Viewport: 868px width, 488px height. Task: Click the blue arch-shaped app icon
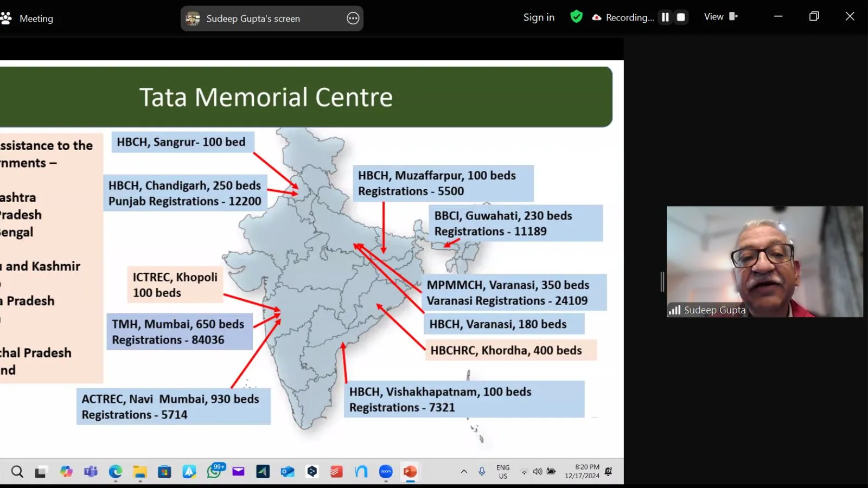361,472
